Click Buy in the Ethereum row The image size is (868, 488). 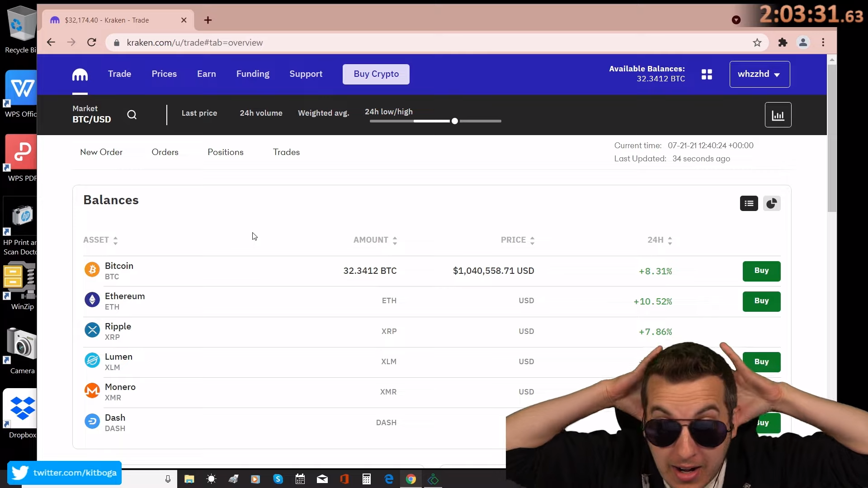[x=761, y=301]
